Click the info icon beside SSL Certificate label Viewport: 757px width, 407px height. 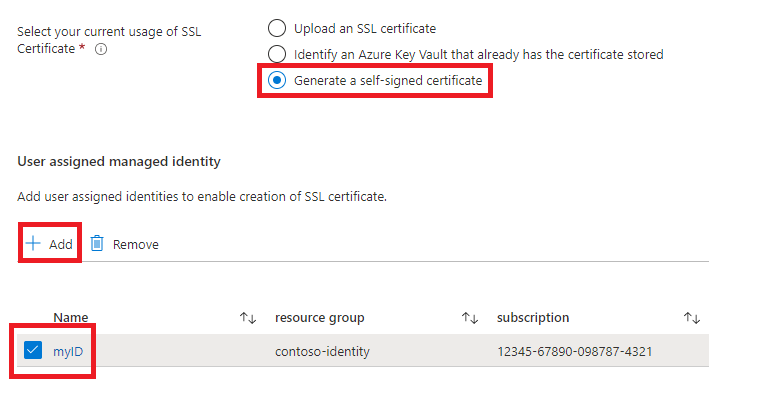pyautogui.click(x=101, y=51)
